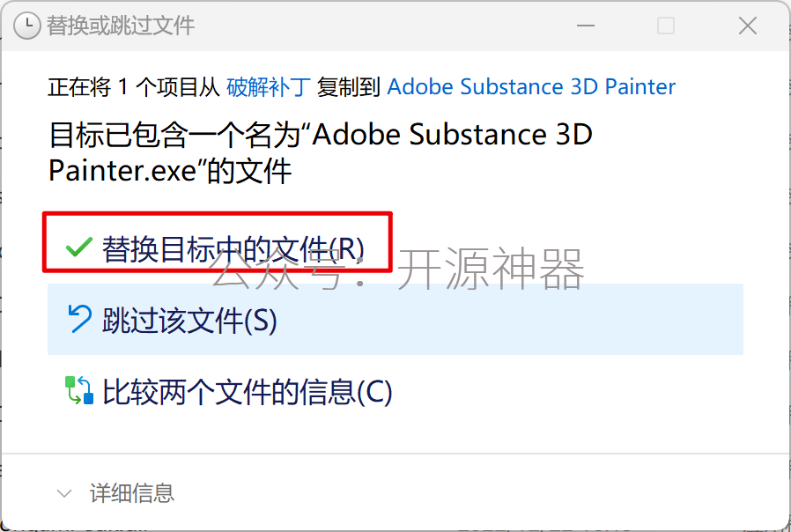Open the 破解补丁 source folder link
This screenshot has width=791, height=532.
click(268, 87)
